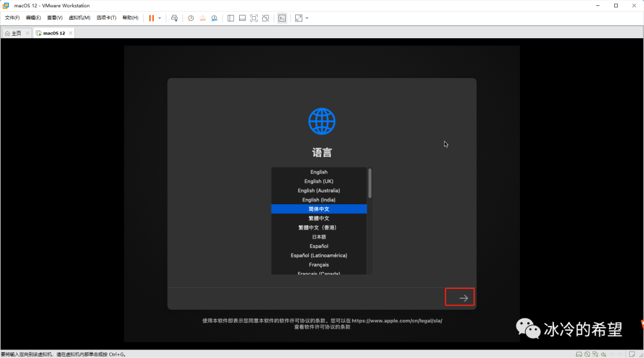Image resolution: width=644 pixels, height=358 pixels.
Task: Select 简体中文 language row
Action: (x=318, y=209)
